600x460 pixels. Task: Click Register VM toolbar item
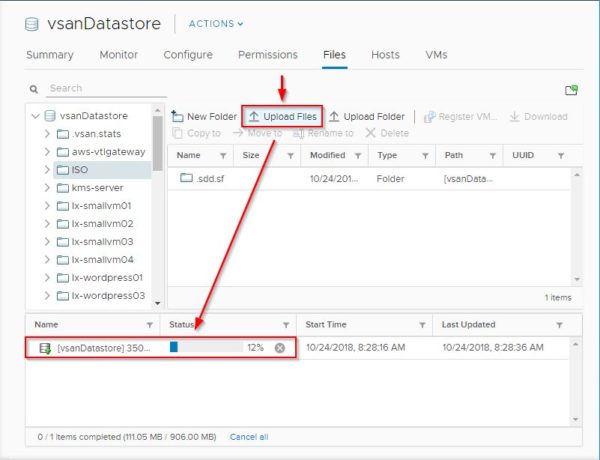(x=460, y=116)
